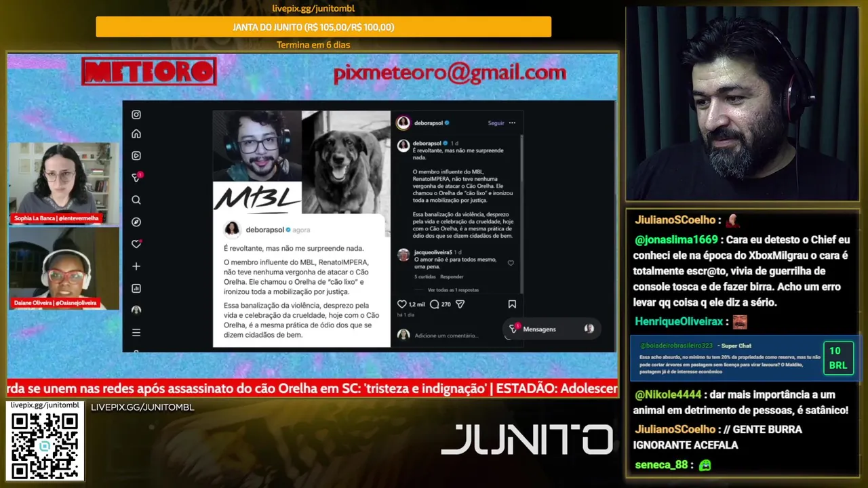Open direct messages icon in Instagram sidebar
868x488 pixels.
tap(136, 178)
